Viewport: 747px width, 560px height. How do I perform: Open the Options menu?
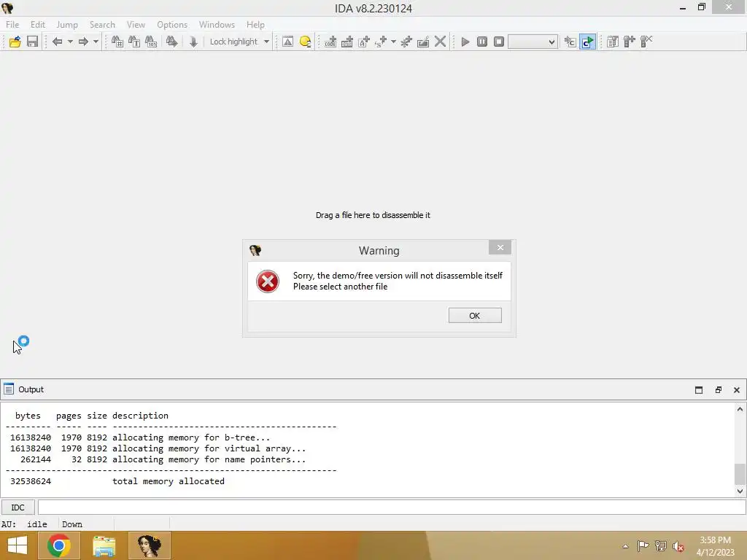172,25
